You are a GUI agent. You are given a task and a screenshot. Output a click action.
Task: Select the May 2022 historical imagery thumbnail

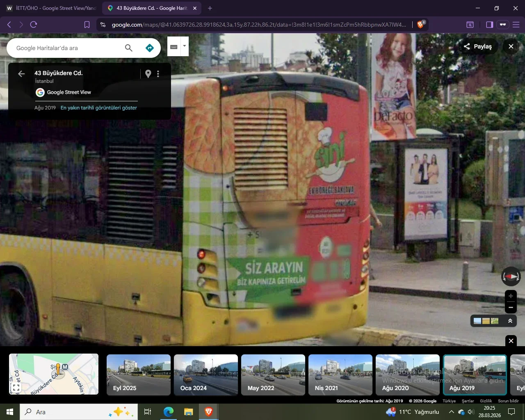(273, 374)
